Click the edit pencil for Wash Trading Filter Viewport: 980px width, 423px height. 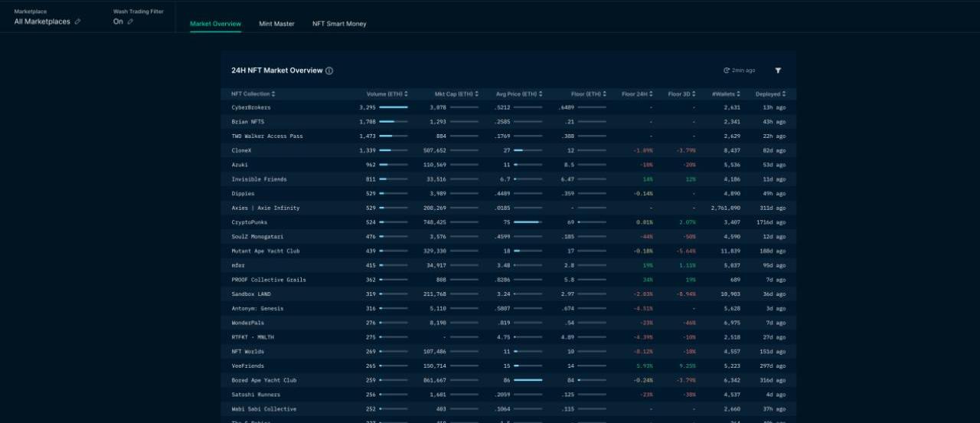[130, 21]
